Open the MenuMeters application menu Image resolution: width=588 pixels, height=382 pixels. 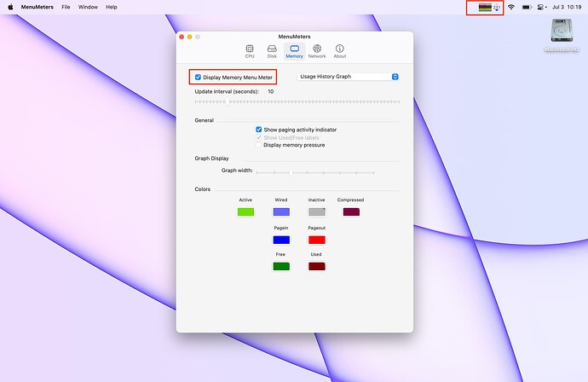37,7
